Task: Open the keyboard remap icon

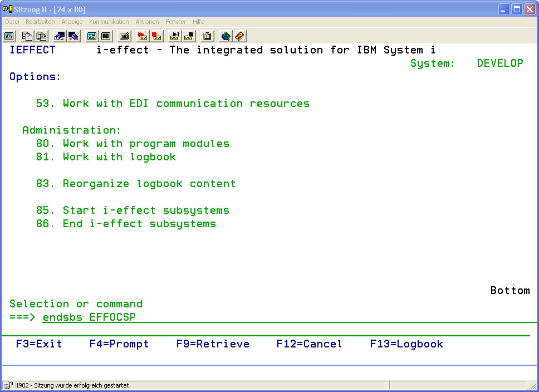Action: click(x=124, y=36)
